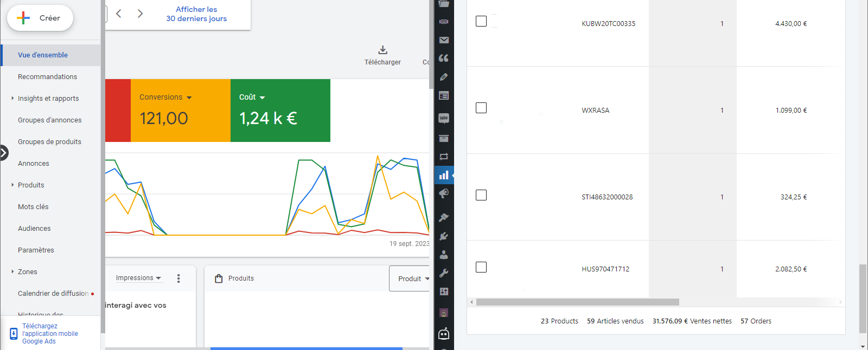Open the repeat arrows menu icon
868x350 pixels.
point(444,157)
